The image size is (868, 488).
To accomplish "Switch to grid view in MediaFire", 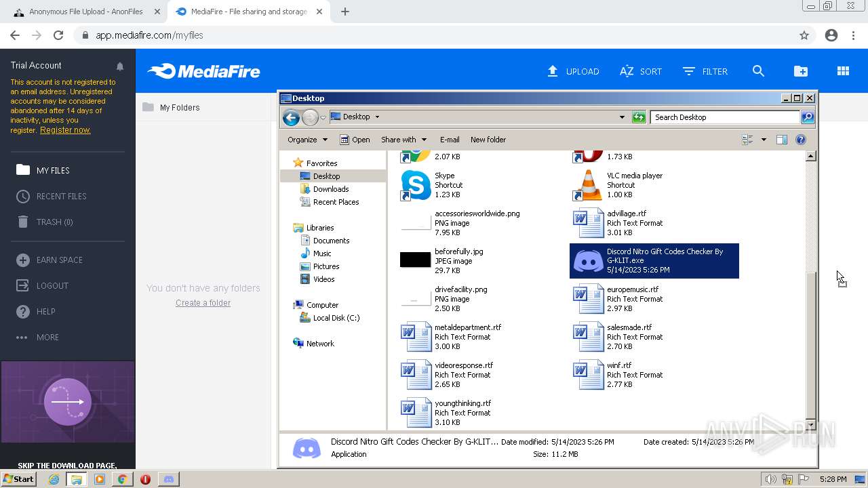I will [x=843, y=71].
